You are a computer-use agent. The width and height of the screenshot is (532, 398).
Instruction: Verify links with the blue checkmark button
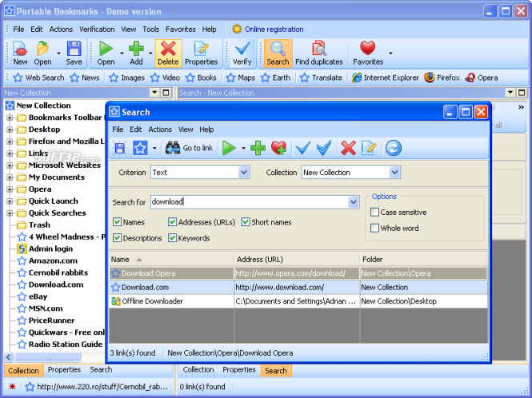click(242, 54)
